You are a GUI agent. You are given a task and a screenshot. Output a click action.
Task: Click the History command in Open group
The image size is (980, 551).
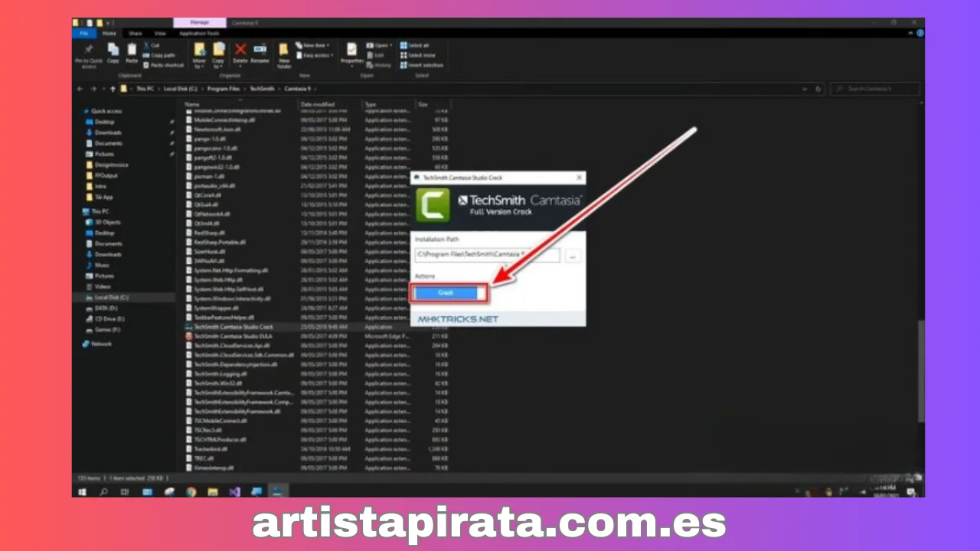[x=379, y=65]
